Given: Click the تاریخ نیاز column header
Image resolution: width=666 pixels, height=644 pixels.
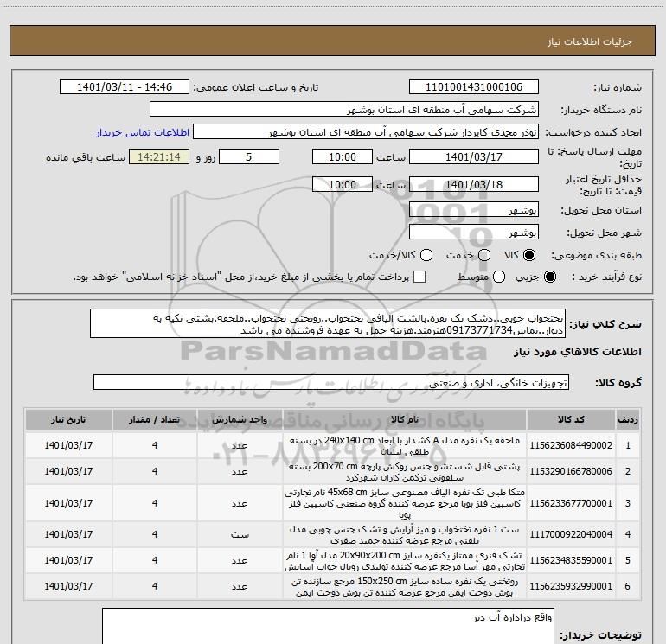Looking at the screenshot, I should click(x=68, y=420).
